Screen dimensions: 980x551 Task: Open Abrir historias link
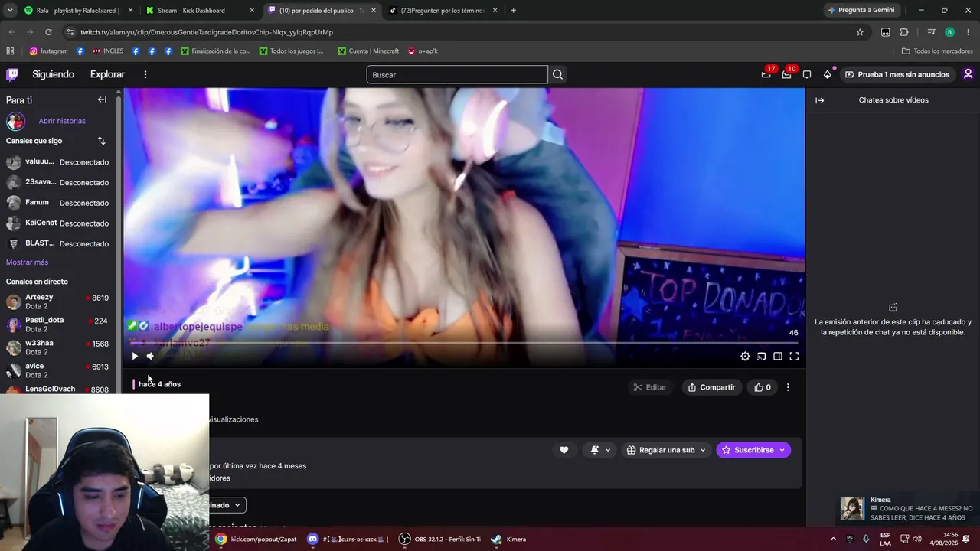point(62,121)
